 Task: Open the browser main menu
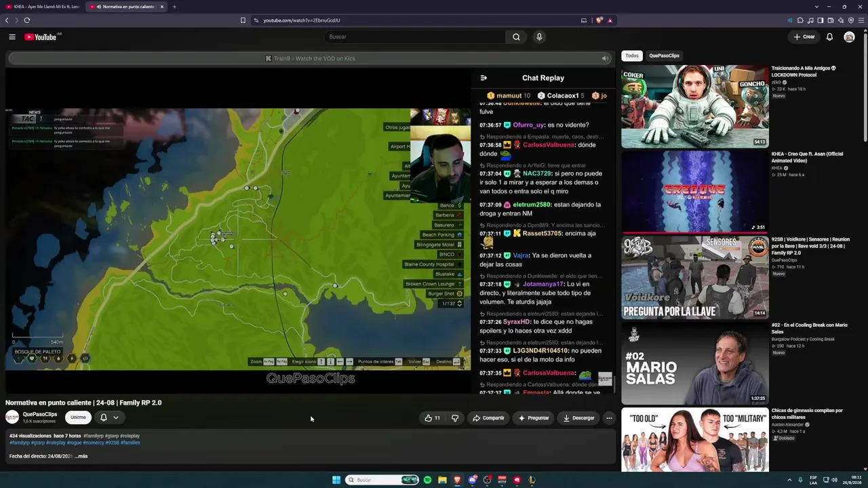[861, 20]
